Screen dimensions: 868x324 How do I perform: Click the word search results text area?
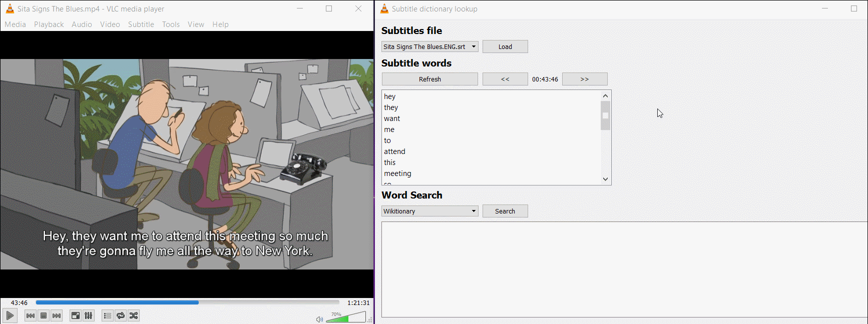tap(624, 269)
